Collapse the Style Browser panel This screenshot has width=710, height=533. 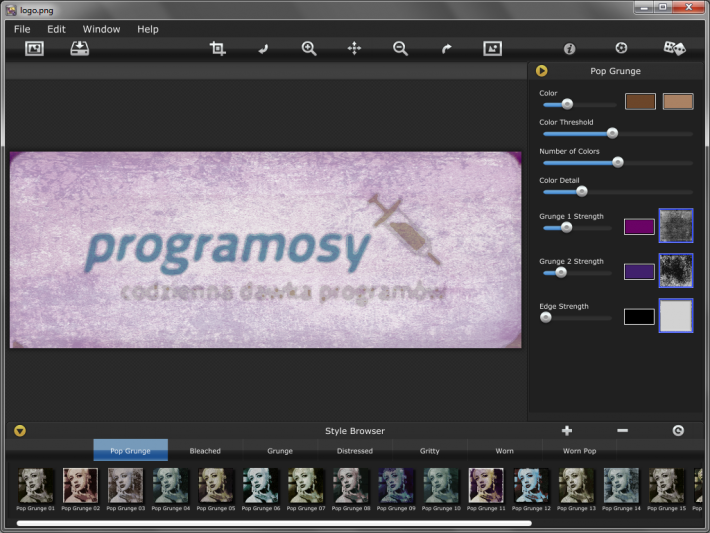[x=19, y=431]
